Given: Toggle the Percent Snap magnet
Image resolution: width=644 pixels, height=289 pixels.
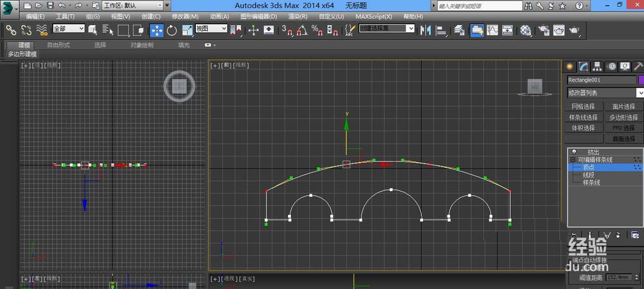Looking at the screenshot, I should [317, 30].
